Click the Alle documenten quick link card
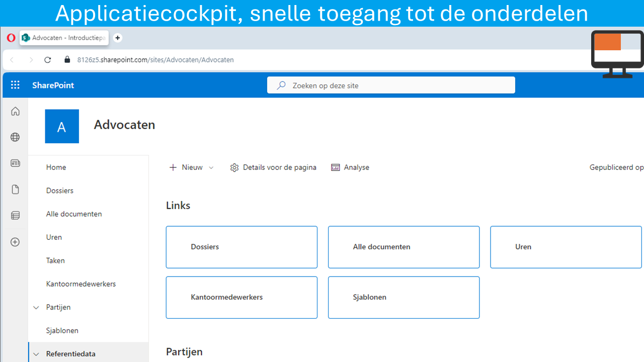Image resolution: width=644 pixels, height=362 pixels. [404, 247]
